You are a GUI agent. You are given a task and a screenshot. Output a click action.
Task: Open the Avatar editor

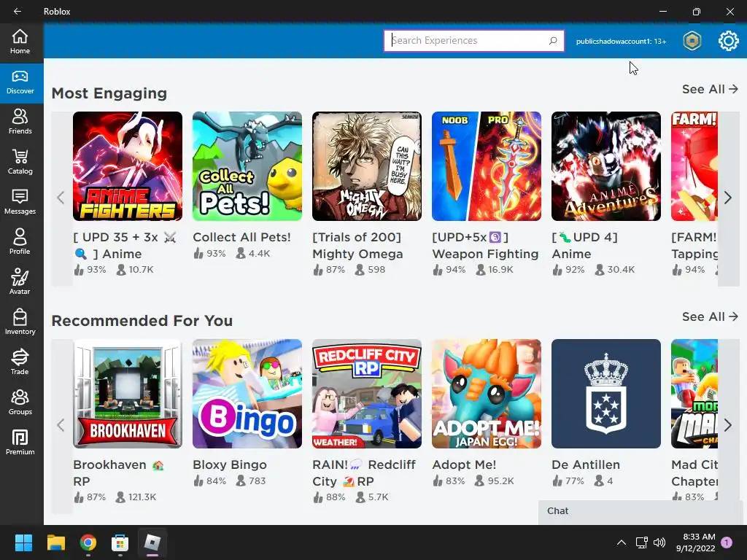(20, 282)
